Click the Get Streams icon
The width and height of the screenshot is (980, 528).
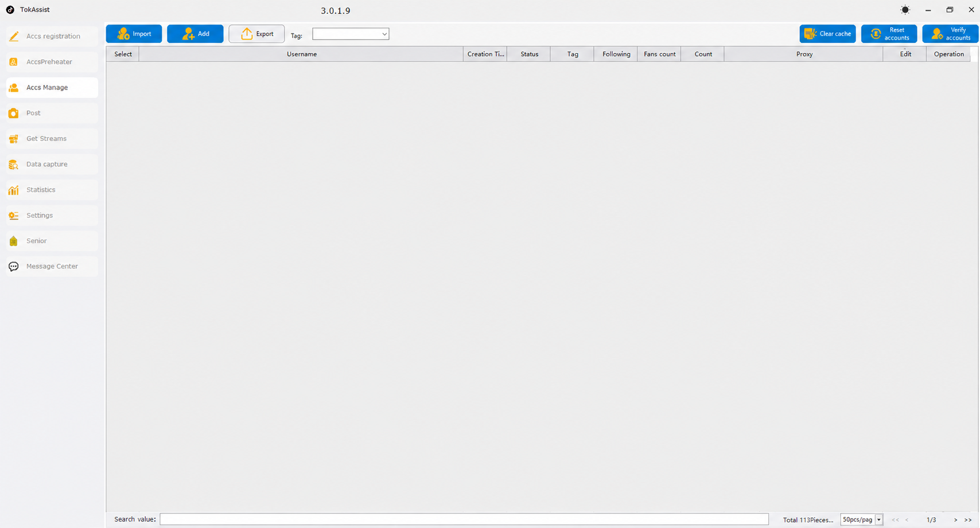tap(14, 139)
